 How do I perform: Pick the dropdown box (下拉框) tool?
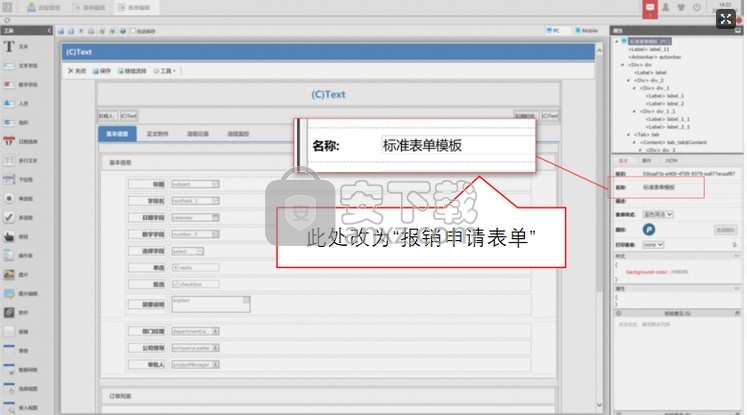click(x=9, y=180)
